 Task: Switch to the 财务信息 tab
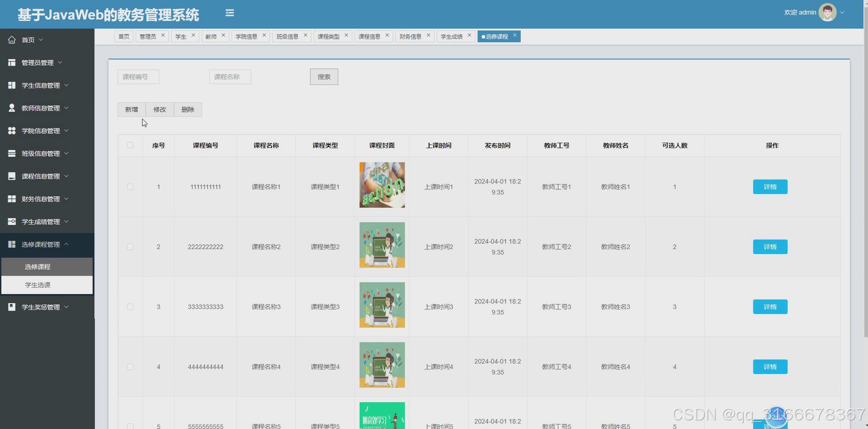[411, 36]
